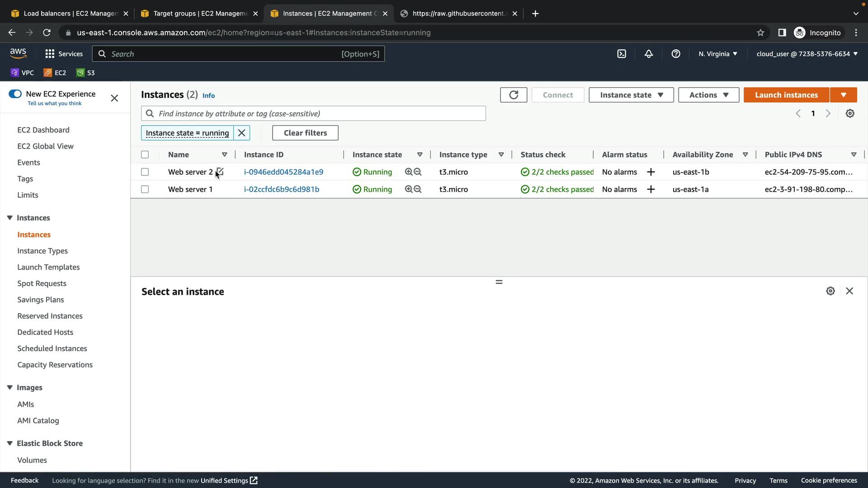Image resolution: width=868 pixels, height=488 pixels.
Task: Collapse the Images sidebar section
Action: click(9, 388)
